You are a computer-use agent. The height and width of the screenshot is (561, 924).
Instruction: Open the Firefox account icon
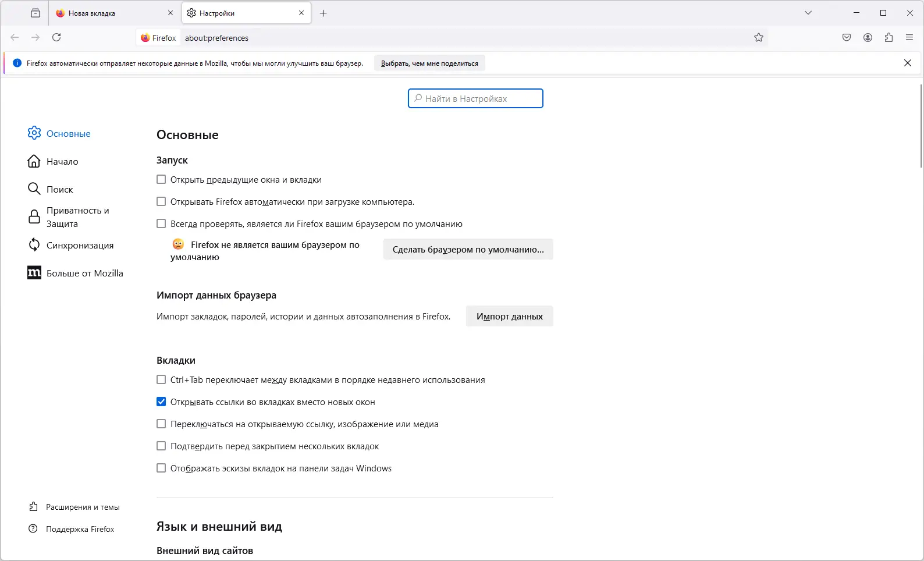[868, 38]
